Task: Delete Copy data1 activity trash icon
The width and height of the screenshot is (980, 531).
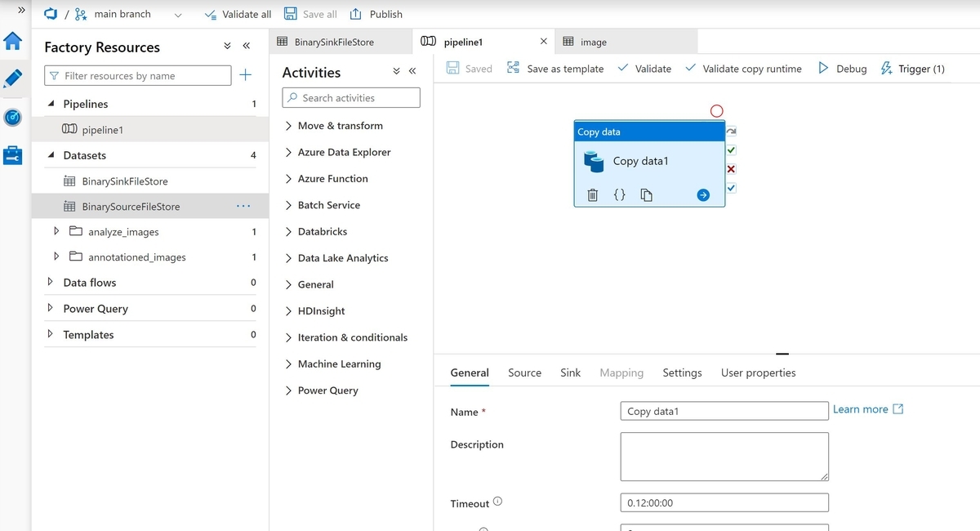Action: click(x=593, y=194)
